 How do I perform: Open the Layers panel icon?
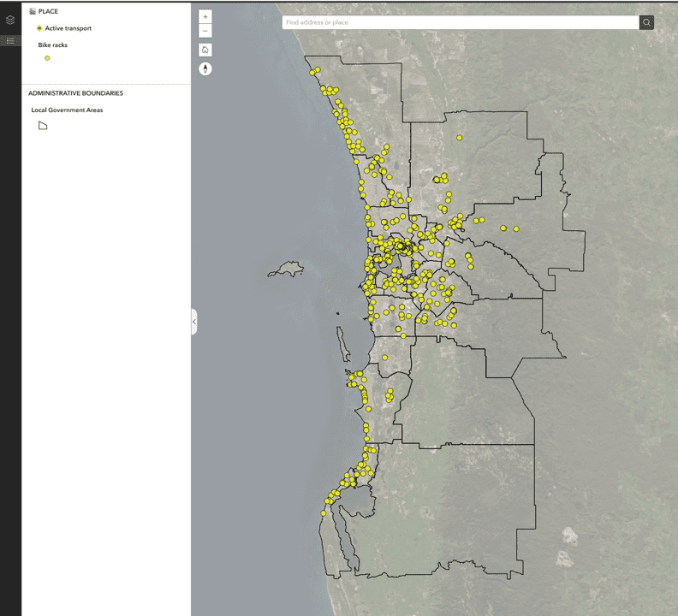(10, 20)
